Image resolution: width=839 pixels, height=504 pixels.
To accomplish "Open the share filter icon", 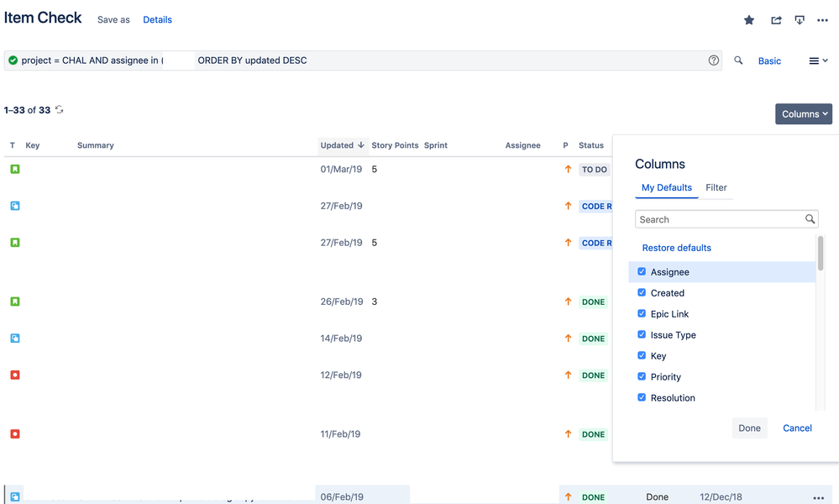I will [x=776, y=20].
